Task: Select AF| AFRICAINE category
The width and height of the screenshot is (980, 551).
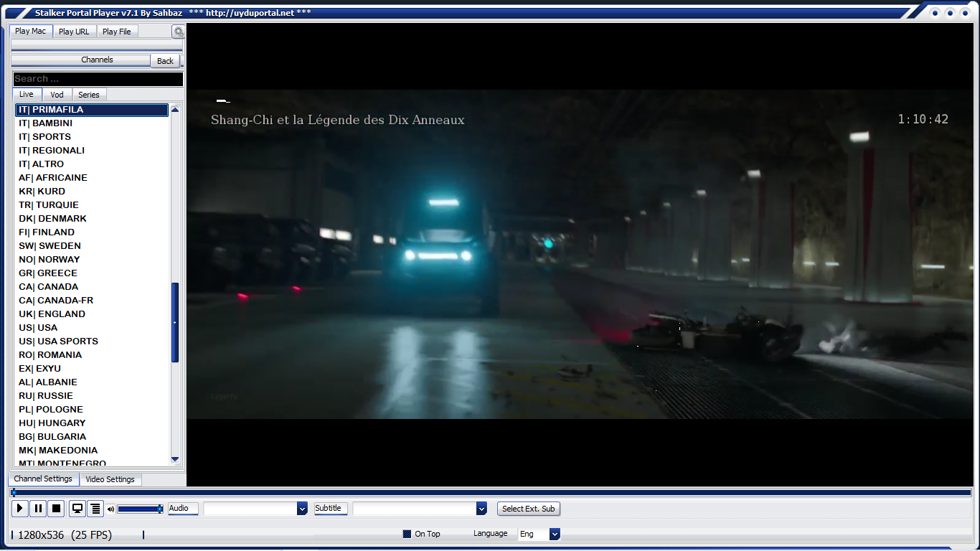Action: coord(92,178)
